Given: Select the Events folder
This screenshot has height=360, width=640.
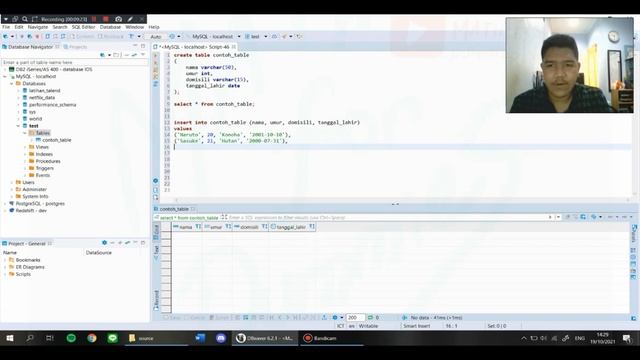Looking at the screenshot, I should (42, 175).
